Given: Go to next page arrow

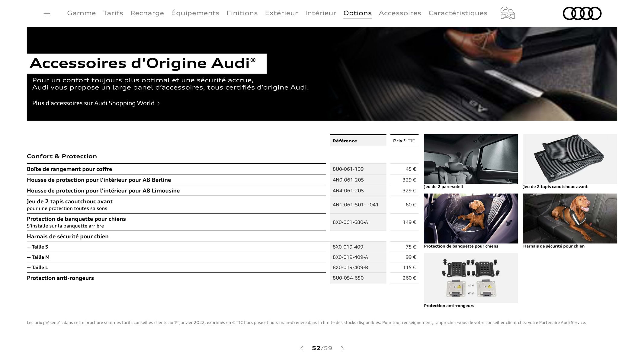Looking at the screenshot, I should [342, 348].
